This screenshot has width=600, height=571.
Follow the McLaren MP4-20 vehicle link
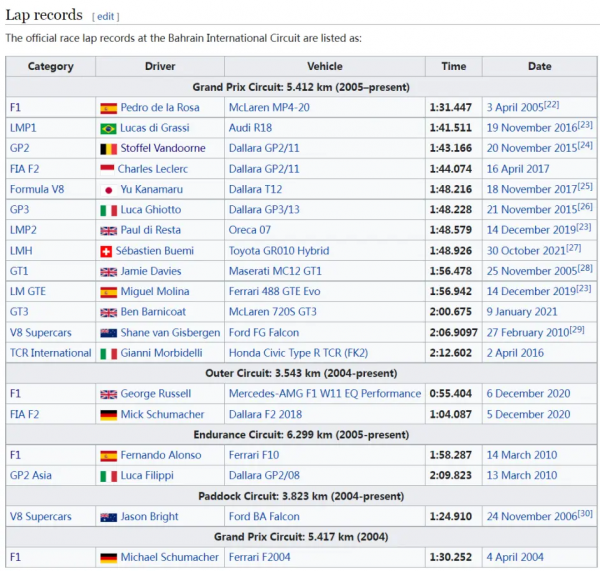268,107
